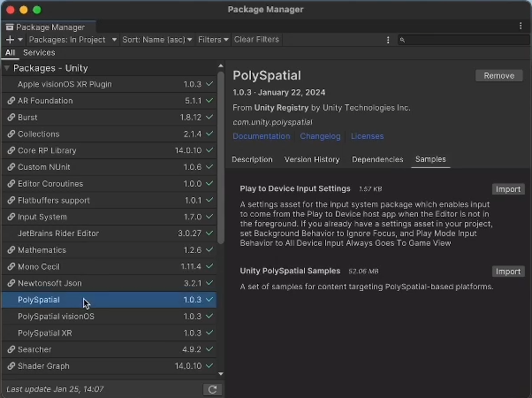Open the Filters dropdown
The height and width of the screenshot is (398, 532).
point(213,40)
